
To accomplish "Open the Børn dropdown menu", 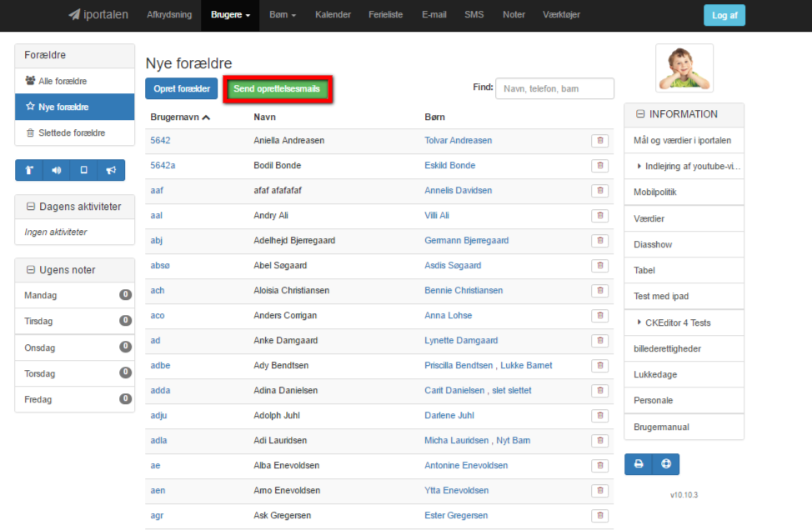I will [x=283, y=15].
